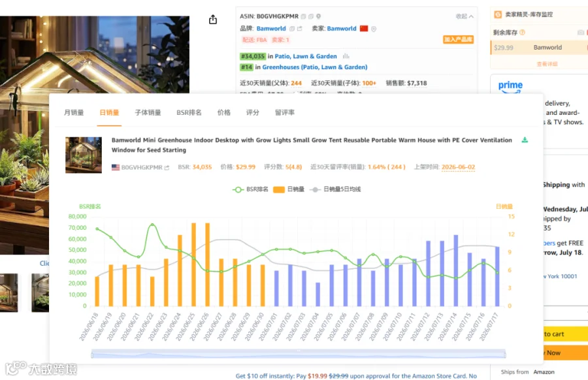The width and height of the screenshot is (588, 380).
Task: Click the location pin icon after the ASIN
Action: [318, 16]
